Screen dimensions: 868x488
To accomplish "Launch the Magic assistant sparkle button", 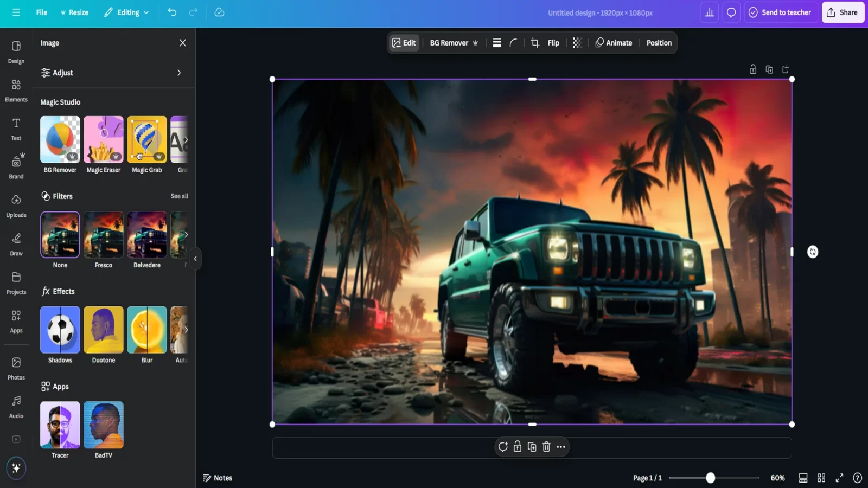I will [x=16, y=468].
